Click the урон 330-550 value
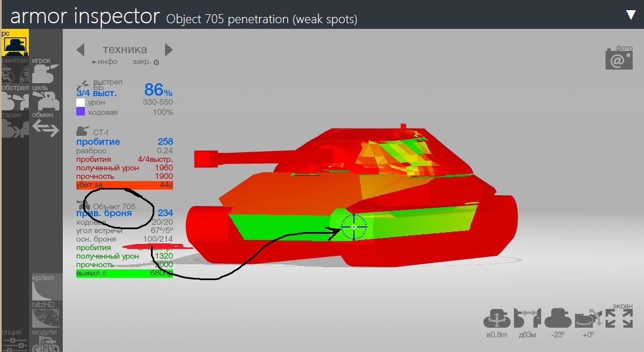This screenshot has height=352, width=644. point(158,102)
